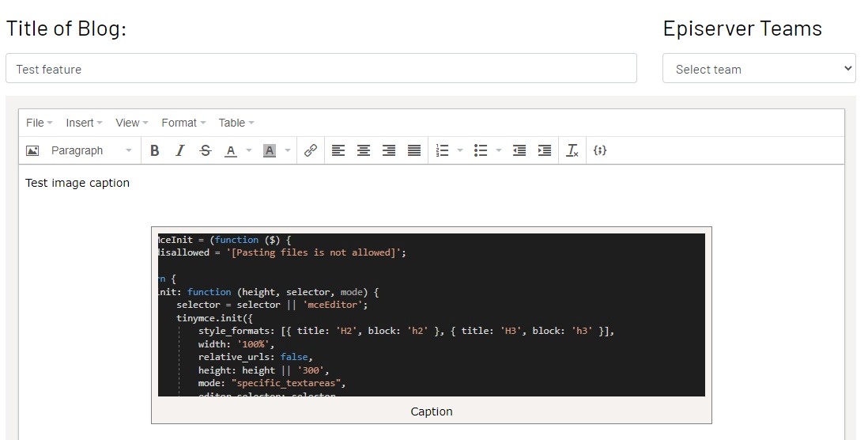
Task: Toggle bold formatting
Action: pos(155,150)
